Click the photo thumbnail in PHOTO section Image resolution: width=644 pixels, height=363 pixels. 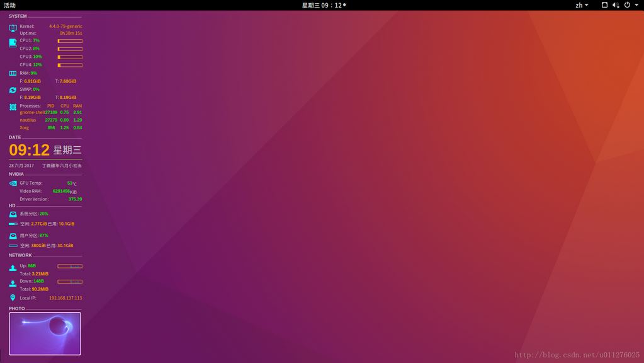(x=45, y=333)
